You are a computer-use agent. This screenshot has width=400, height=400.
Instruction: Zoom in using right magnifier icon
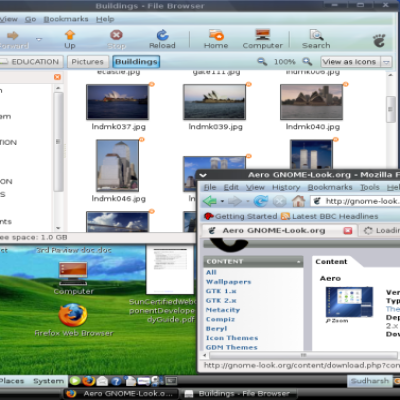tap(307, 62)
